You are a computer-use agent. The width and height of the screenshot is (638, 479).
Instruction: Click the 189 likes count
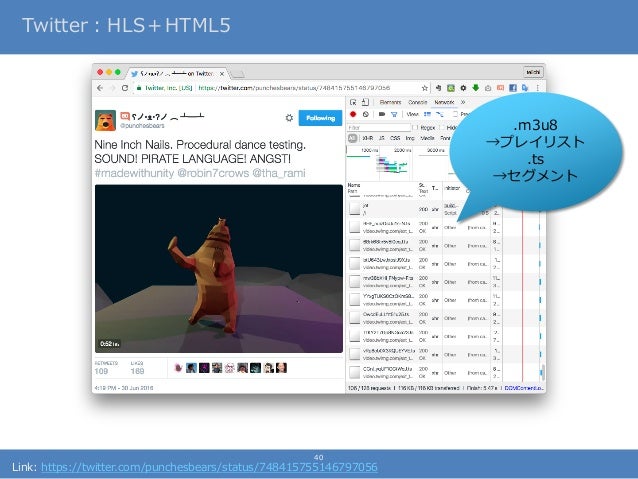[138, 371]
